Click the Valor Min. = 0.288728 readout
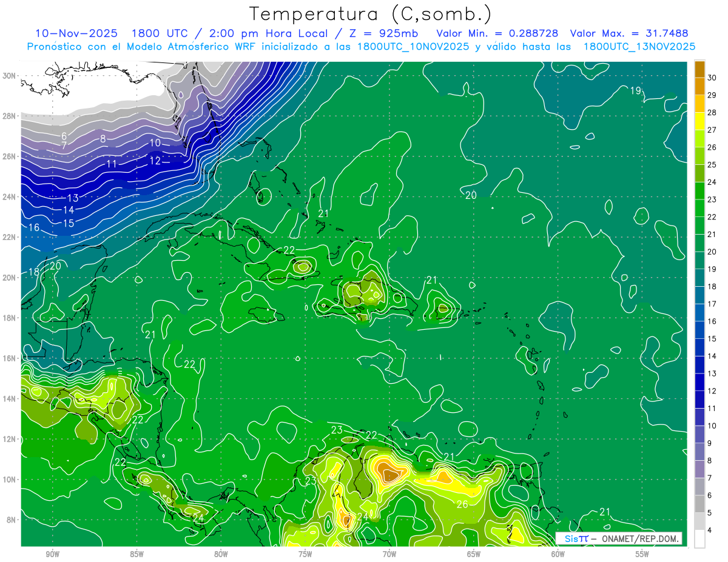The width and height of the screenshot is (728, 562). (497, 33)
